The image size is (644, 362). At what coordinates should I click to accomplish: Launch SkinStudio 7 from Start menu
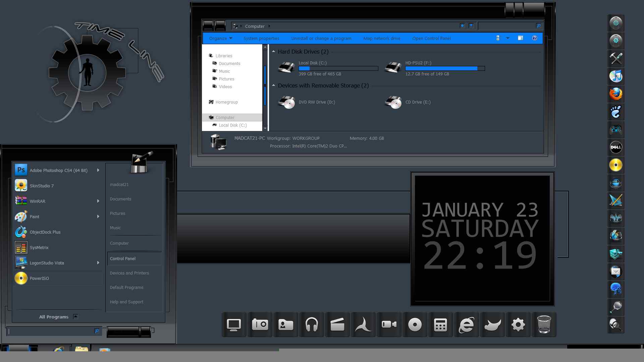tap(58, 186)
